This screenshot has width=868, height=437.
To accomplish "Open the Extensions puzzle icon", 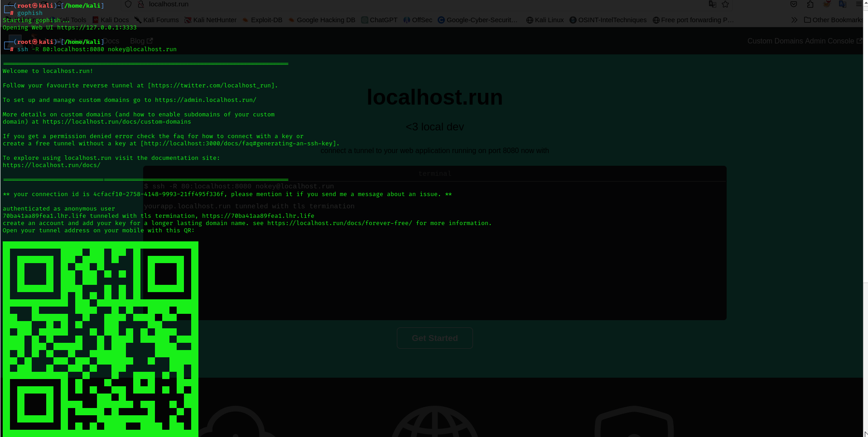I will pyautogui.click(x=810, y=4).
